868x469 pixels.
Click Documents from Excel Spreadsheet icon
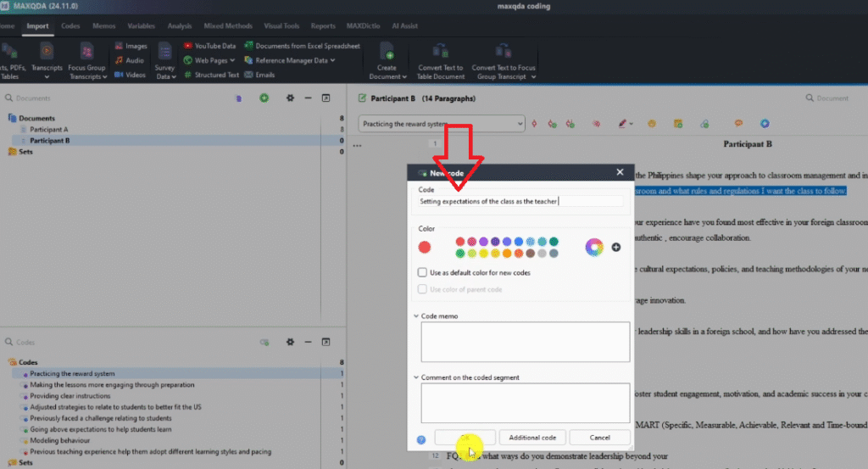click(x=248, y=46)
